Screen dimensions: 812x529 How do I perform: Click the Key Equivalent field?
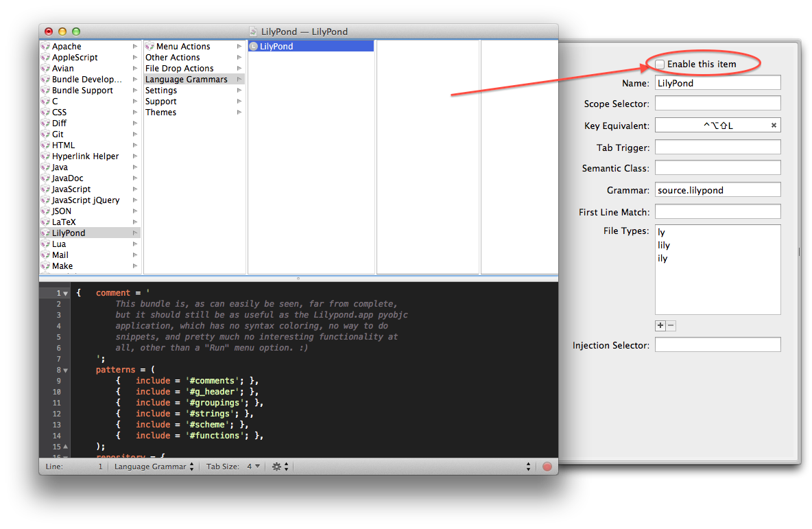(x=717, y=126)
